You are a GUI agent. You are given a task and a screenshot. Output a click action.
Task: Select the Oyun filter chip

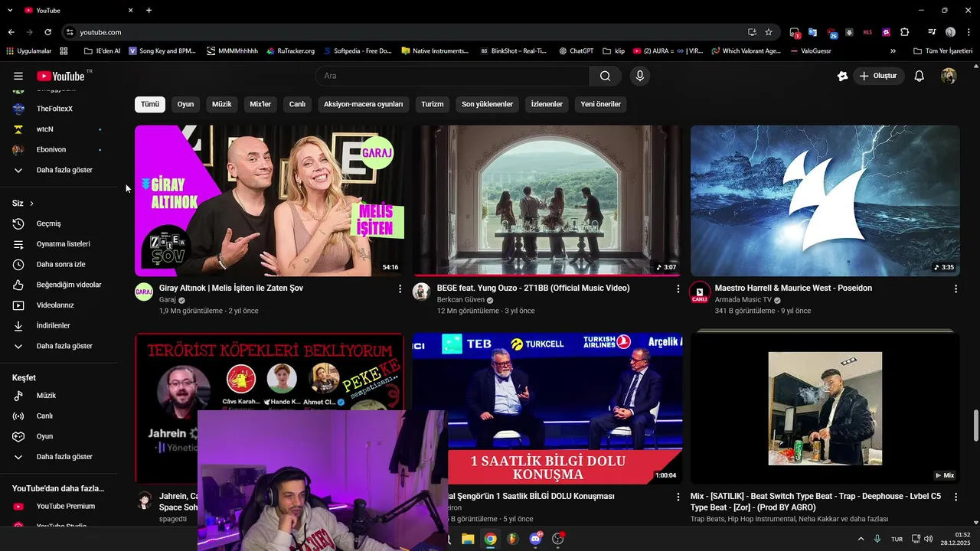pos(186,104)
